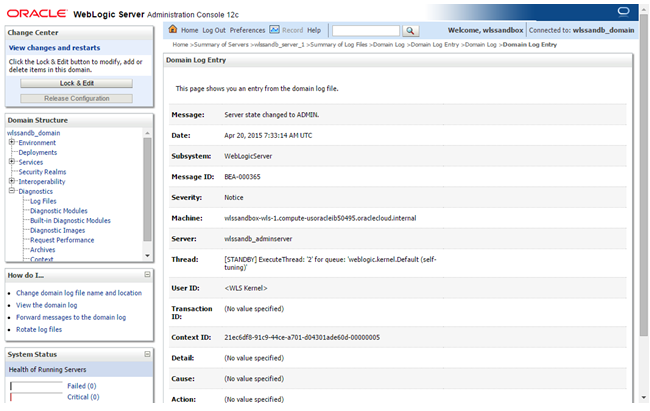
Task: Open Diagnostic Modules tree item
Action: (x=59, y=211)
